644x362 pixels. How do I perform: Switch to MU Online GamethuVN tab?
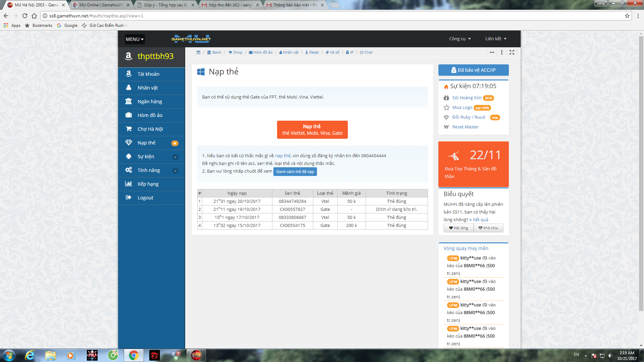pyautogui.click(x=101, y=5)
